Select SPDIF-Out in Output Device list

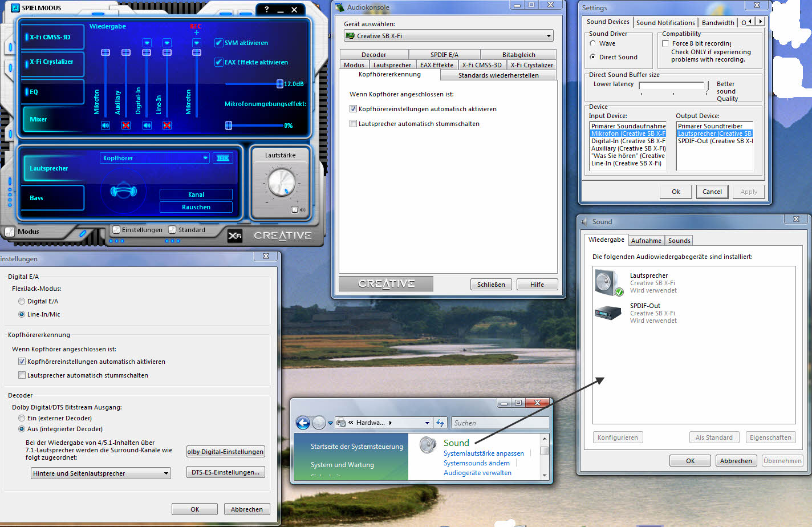(714, 141)
